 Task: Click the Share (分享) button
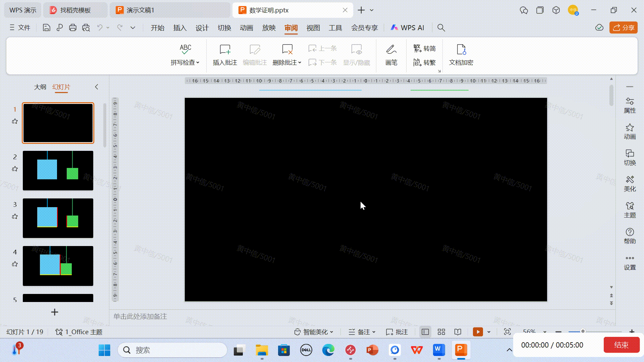click(624, 28)
